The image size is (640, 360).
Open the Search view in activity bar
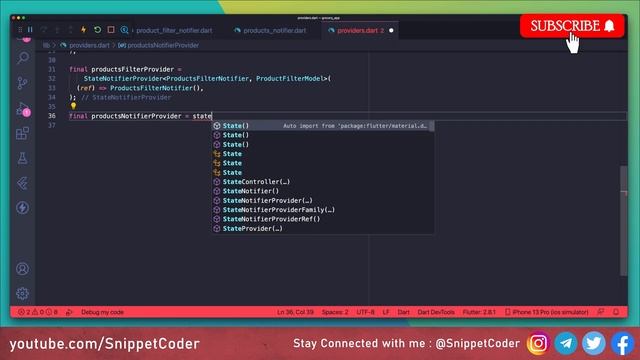[x=23, y=58]
